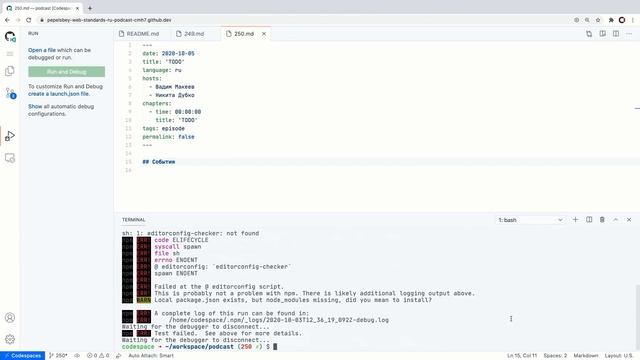Screen dimensions: 640x360
Task: Kill the terminal with trash icon
Action: 602,220
